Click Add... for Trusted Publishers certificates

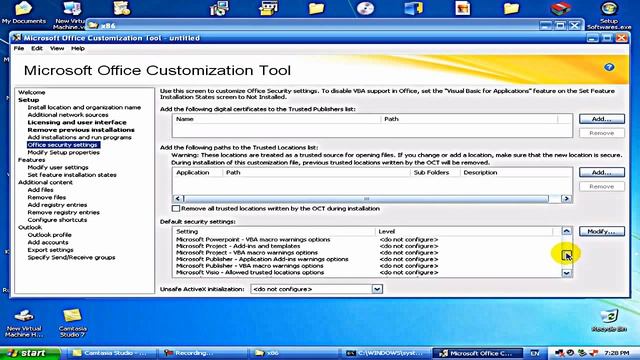[x=602, y=119]
